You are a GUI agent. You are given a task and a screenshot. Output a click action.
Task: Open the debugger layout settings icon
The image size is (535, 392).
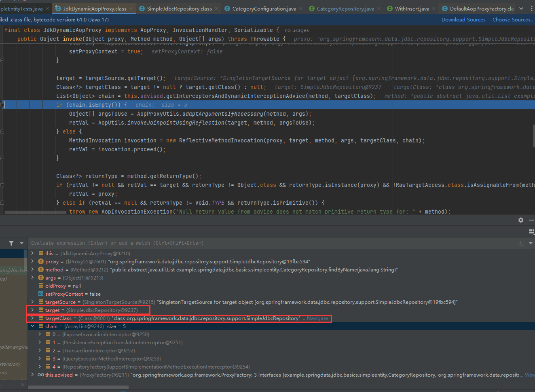click(532, 231)
